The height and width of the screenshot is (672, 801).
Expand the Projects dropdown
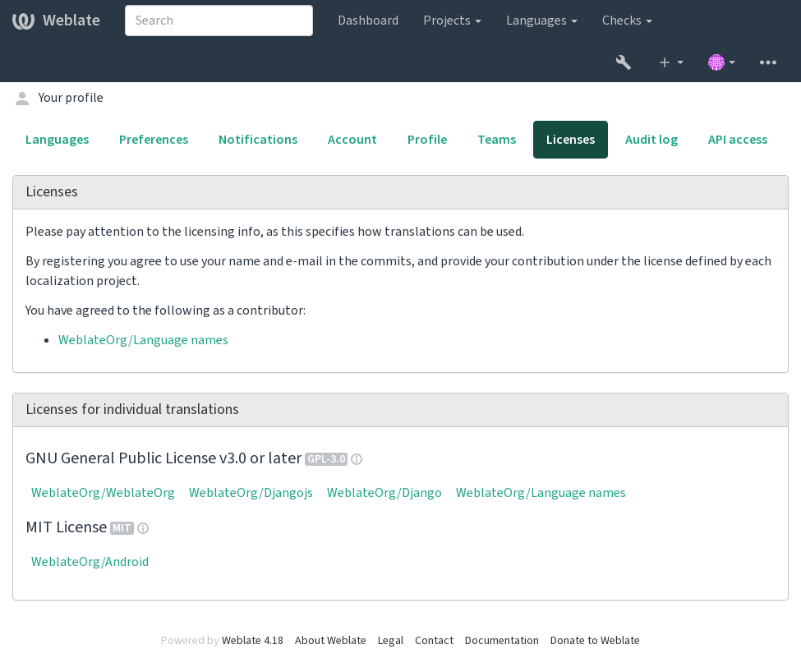[452, 21]
